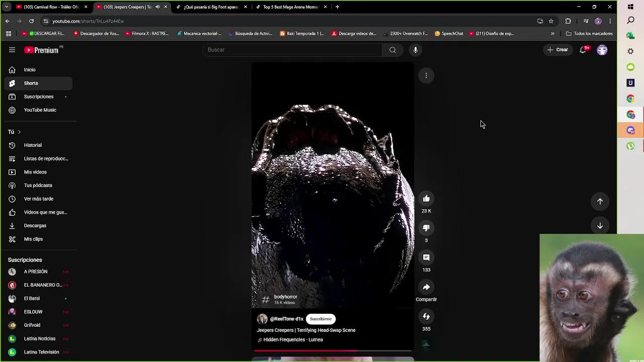
Task: Open the tab search dropdown arrow
Action: 7,7
